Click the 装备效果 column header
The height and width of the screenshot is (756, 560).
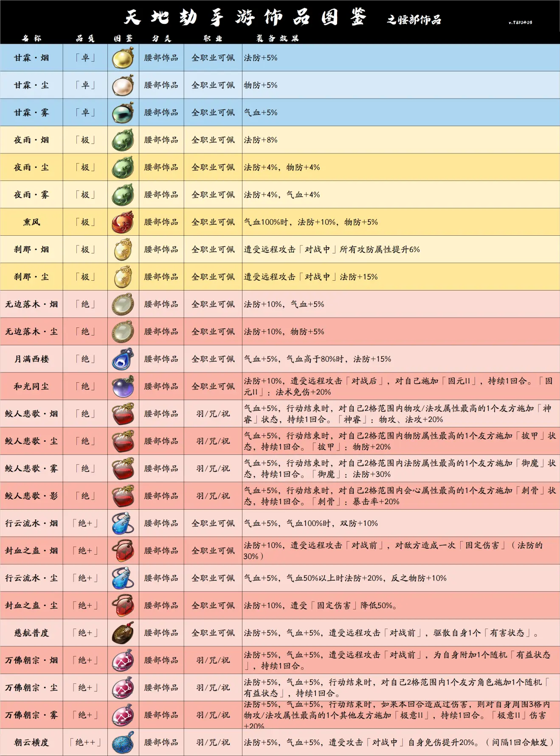tap(278, 38)
